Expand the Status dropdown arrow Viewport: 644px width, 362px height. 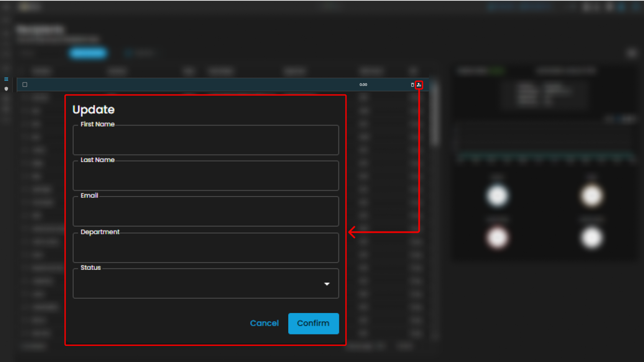327,284
